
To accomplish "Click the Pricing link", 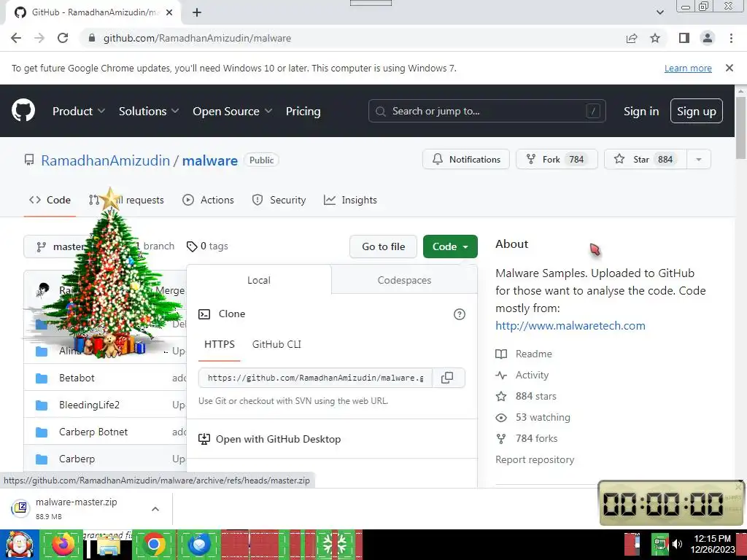I will tap(303, 112).
